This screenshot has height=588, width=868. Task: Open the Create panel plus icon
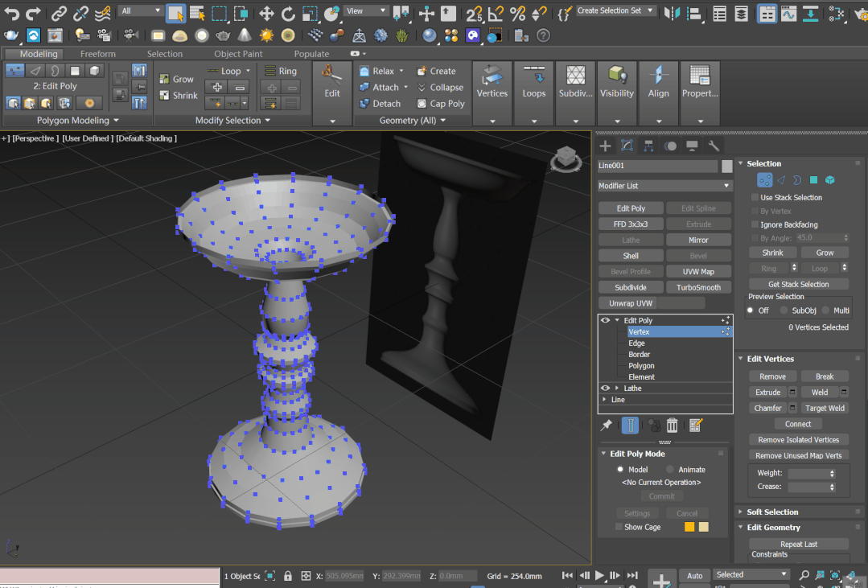(605, 146)
